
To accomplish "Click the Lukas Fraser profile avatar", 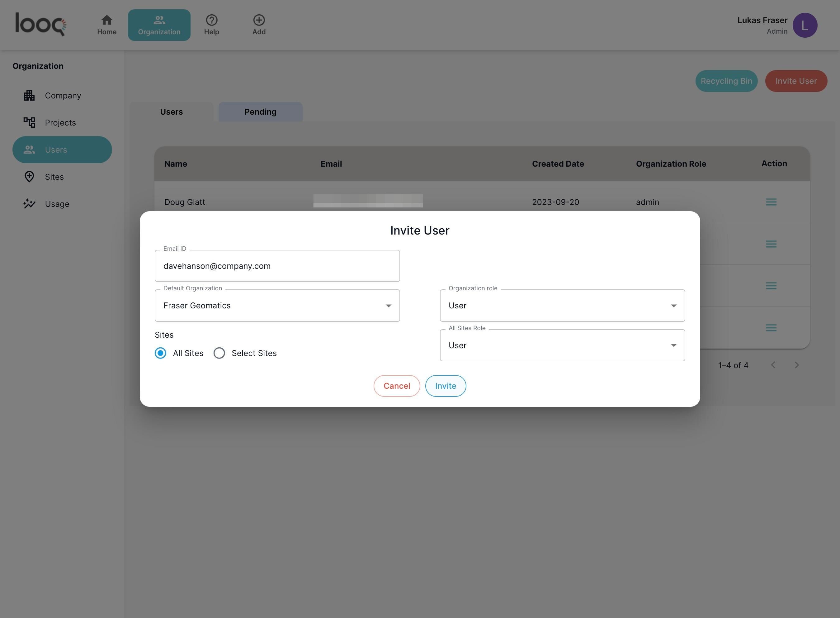I will [x=805, y=26].
